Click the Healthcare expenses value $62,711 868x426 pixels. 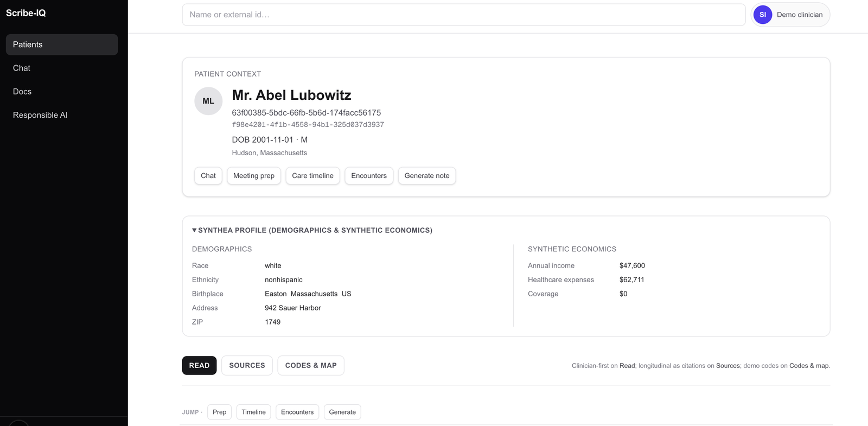(632, 280)
